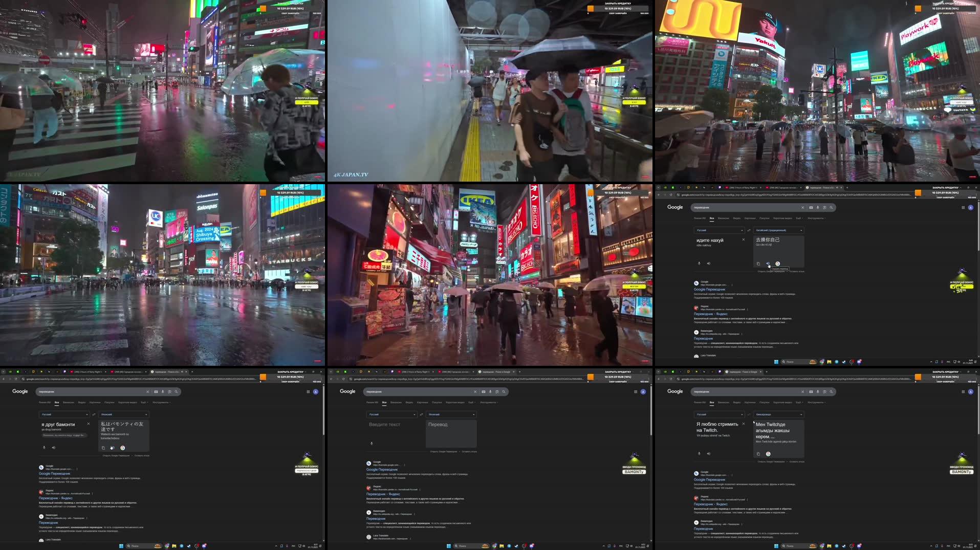Open the Google Переводчик search result
The width and height of the screenshot is (980, 550).
[x=709, y=290]
